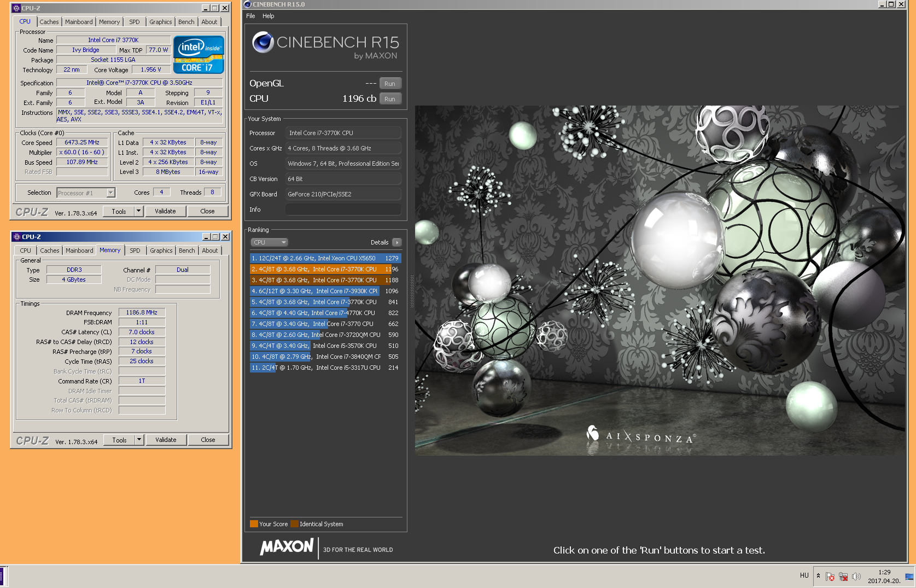The height and width of the screenshot is (588, 916).
Task: Select the i7-4770K ranking entry
Action: [325, 313]
